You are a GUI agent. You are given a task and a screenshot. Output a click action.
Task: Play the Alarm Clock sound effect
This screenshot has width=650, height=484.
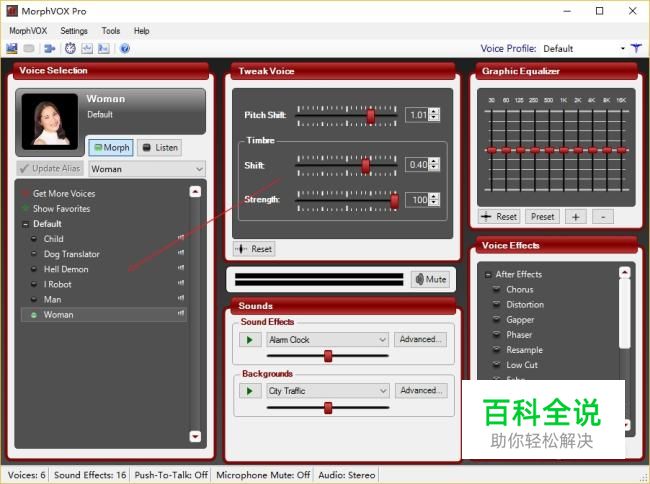250,340
